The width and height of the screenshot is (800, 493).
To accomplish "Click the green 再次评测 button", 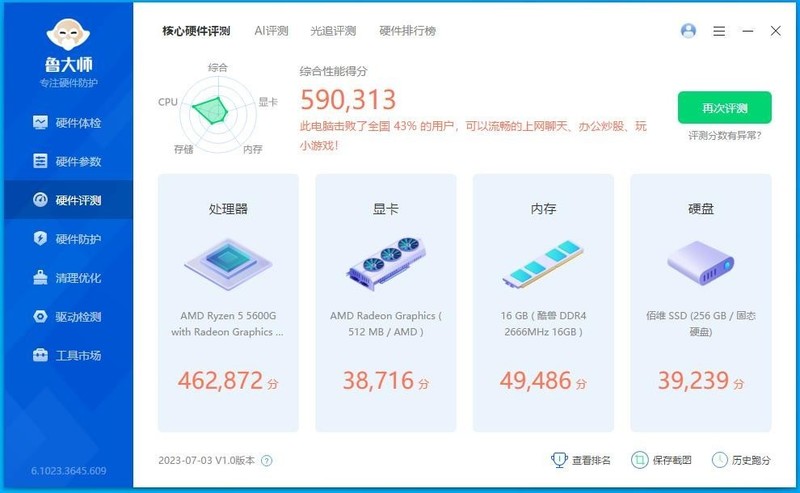I will click(x=724, y=108).
